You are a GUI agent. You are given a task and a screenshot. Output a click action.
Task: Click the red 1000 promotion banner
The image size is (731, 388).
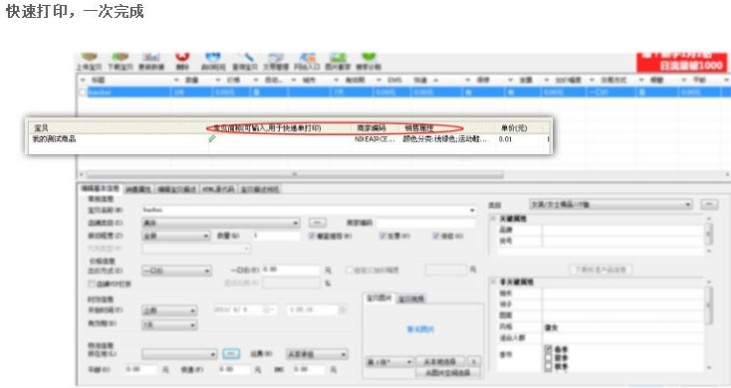(682, 62)
